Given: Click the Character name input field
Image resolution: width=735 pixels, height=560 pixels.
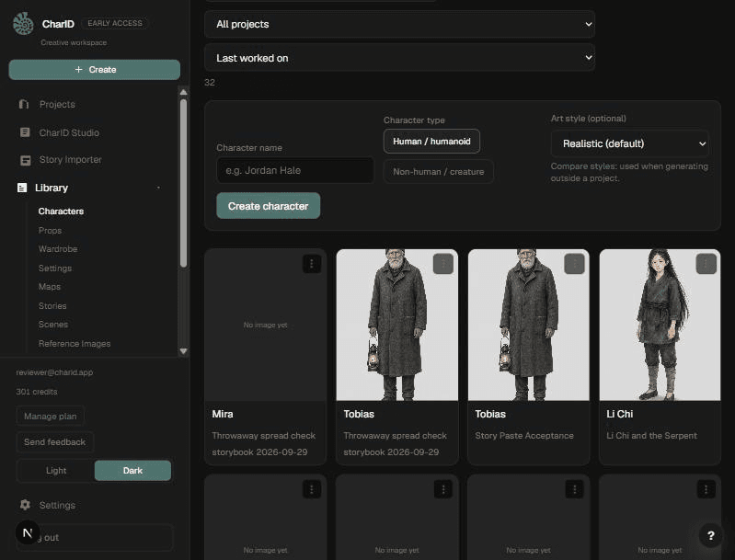Looking at the screenshot, I should 295,170.
